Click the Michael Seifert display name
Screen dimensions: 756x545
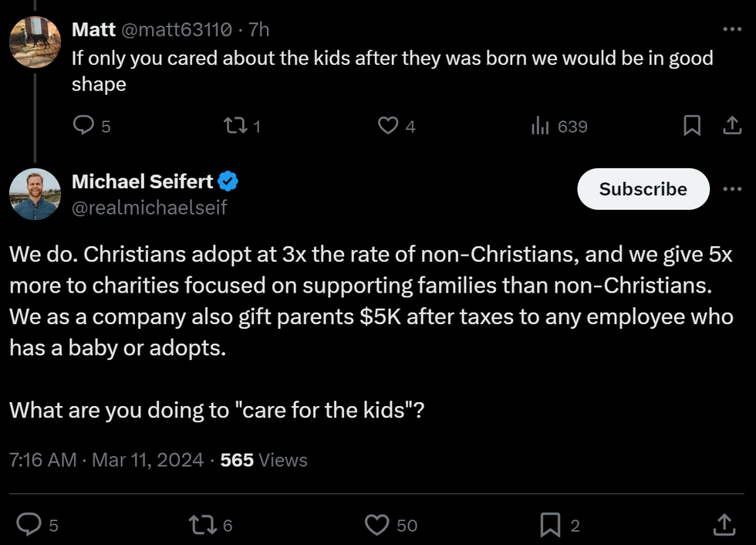coord(142,181)
